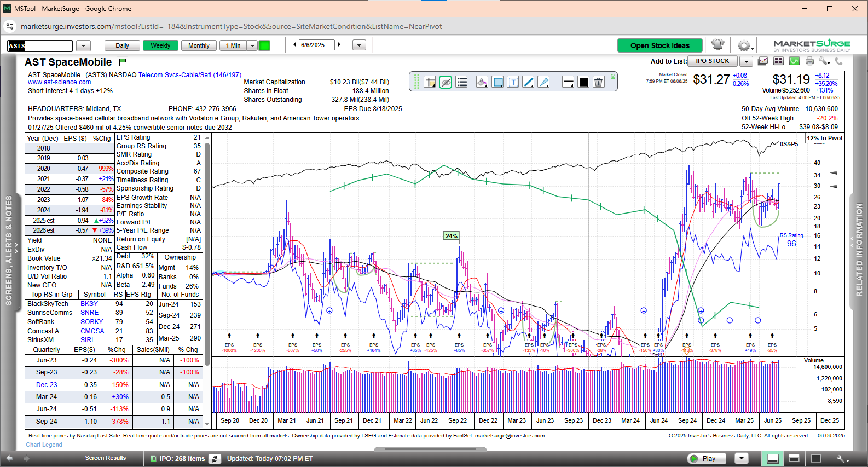
Task: Click the alerts bell icon
Action: [x=717, y=45]
